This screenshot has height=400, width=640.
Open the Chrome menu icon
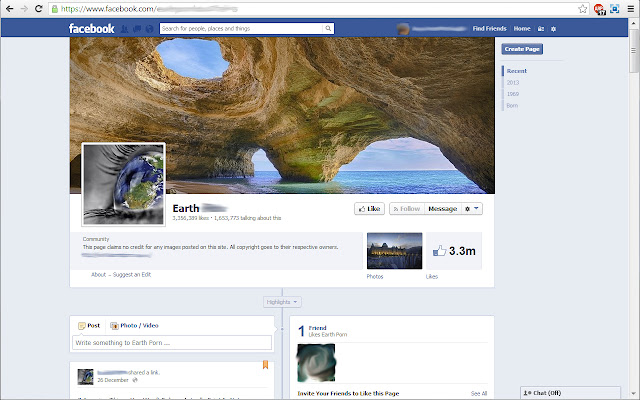[x=628, y=8]
